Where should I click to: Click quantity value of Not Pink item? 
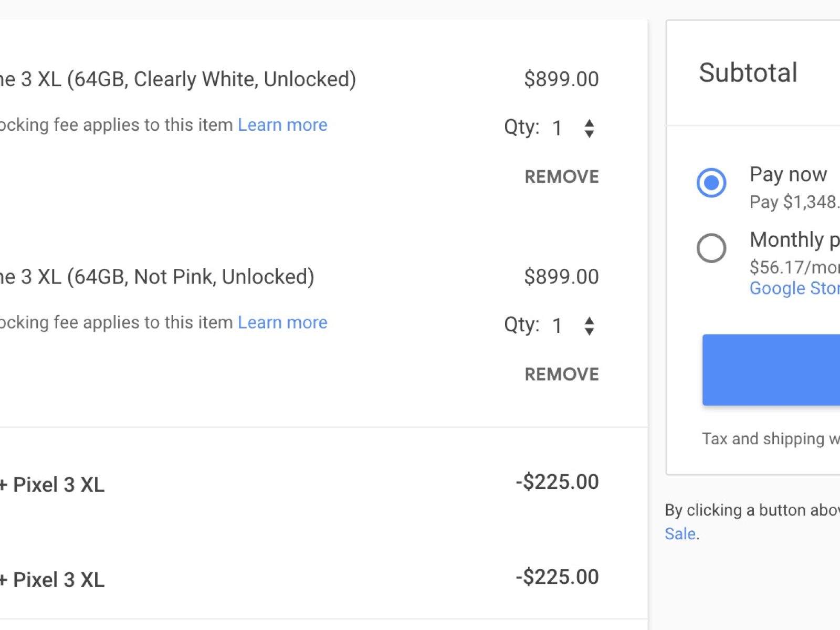click(557, 326)
